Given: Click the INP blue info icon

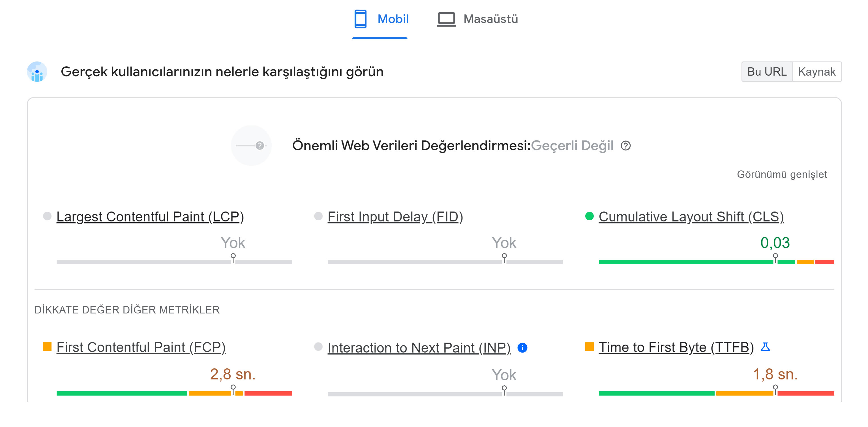Looking at the screenshot, I should point(522,347).
